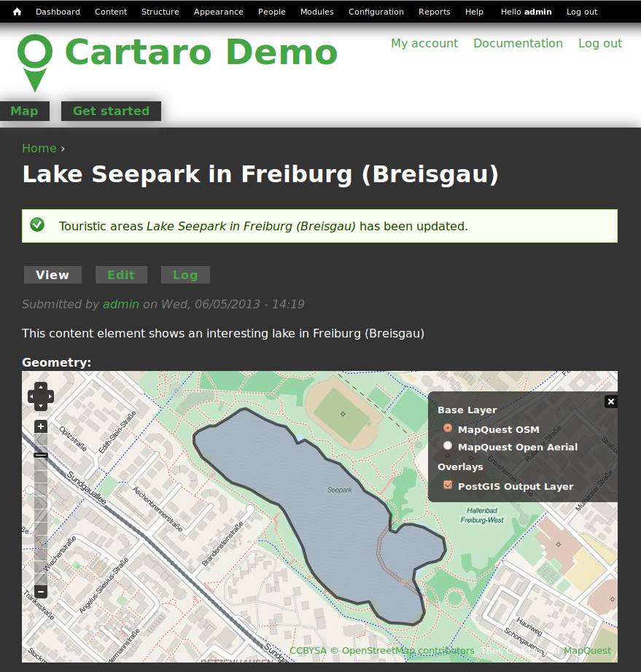Pan the map right with the right arrow
Image resolution: width=641 pixels, height=672 pixels.
point(49,396)
